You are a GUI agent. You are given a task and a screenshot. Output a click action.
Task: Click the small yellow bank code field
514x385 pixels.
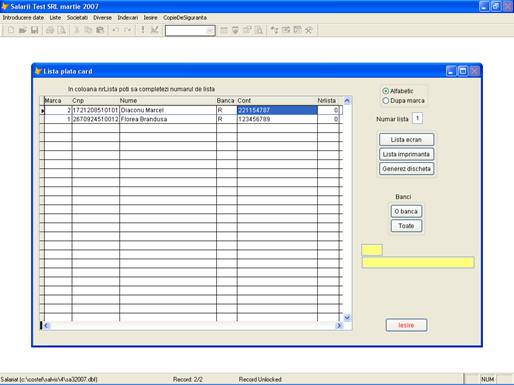click(372, 250)
